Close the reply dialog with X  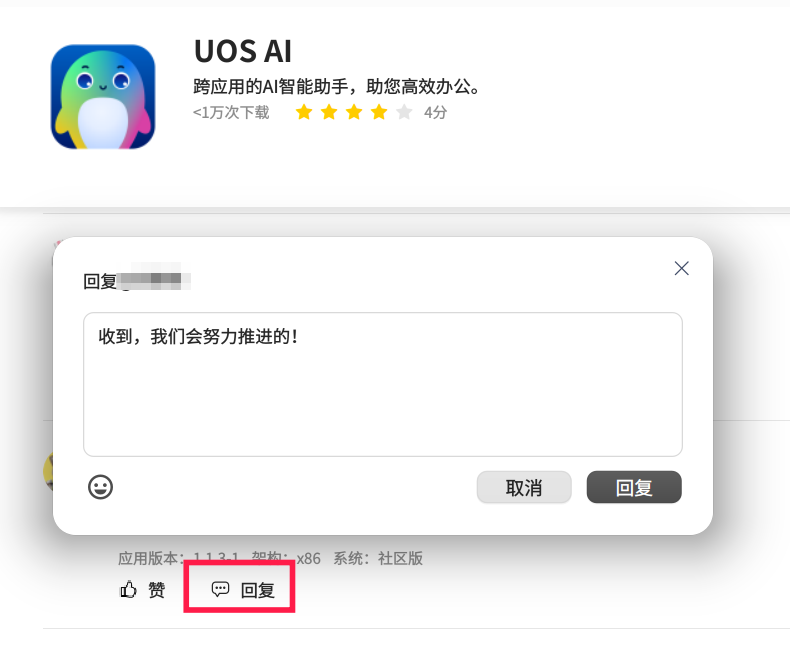[x=681, y=268]
